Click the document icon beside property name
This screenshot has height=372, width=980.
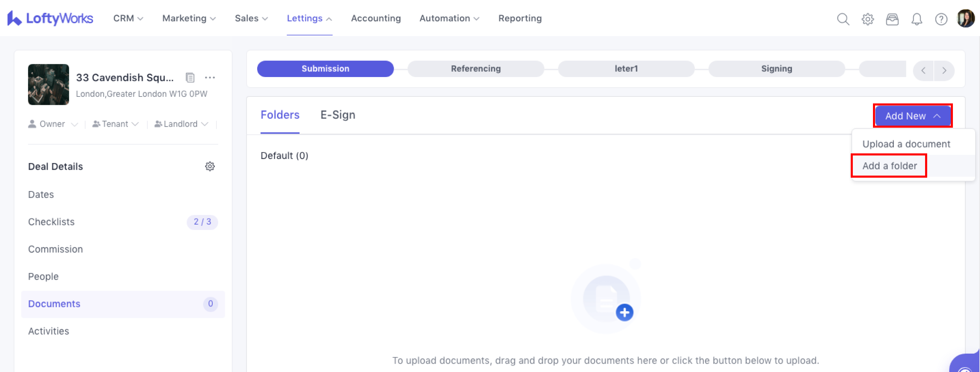(190, 77)
